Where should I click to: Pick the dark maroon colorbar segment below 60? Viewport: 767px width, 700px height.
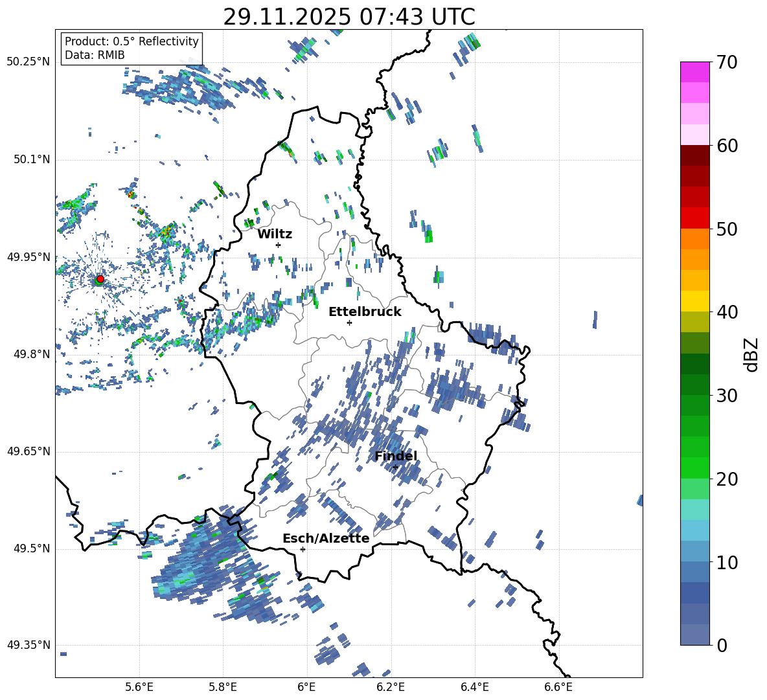(x=694, y=155)
